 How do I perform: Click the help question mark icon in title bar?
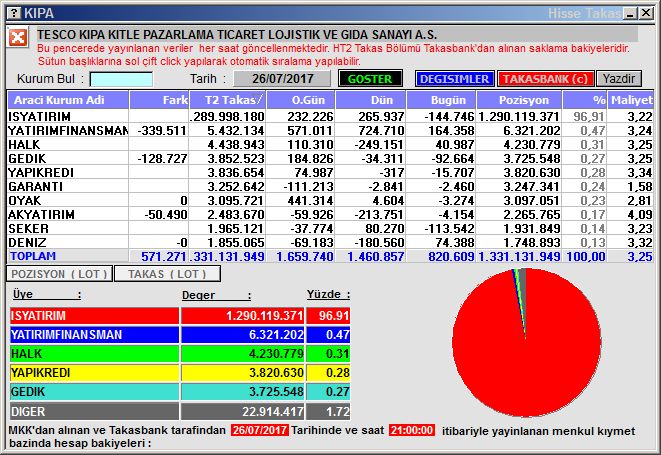pyautogui.click(x=14, y=13)
